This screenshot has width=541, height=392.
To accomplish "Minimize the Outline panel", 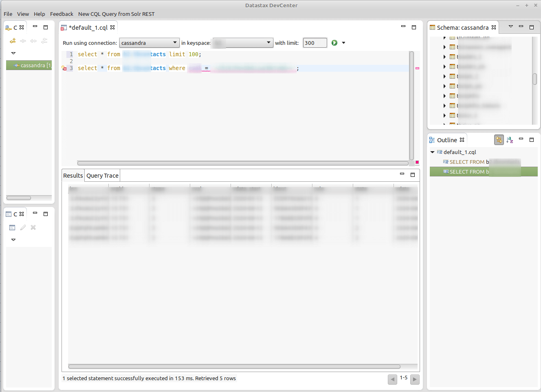I will point(521,139).
